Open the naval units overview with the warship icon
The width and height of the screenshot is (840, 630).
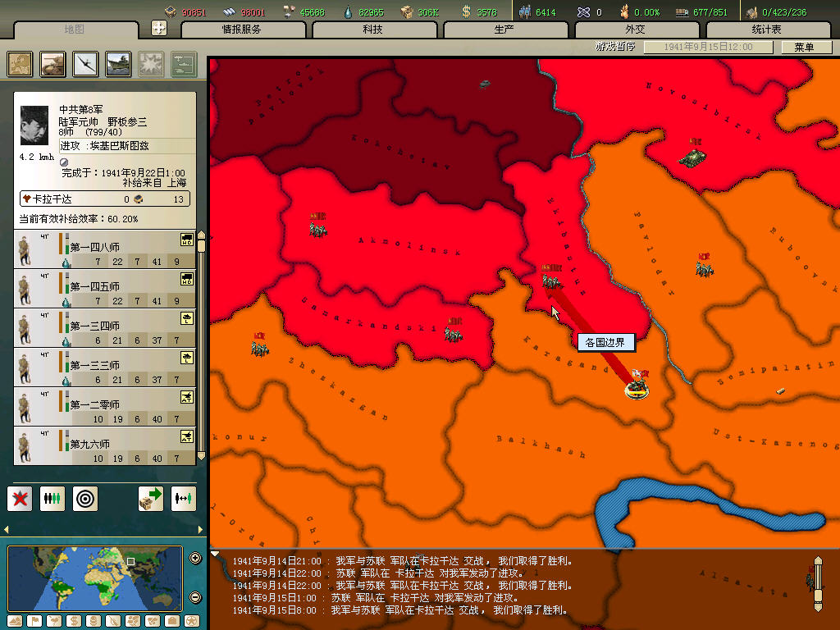pyautogui.click(x=118, y=64)
